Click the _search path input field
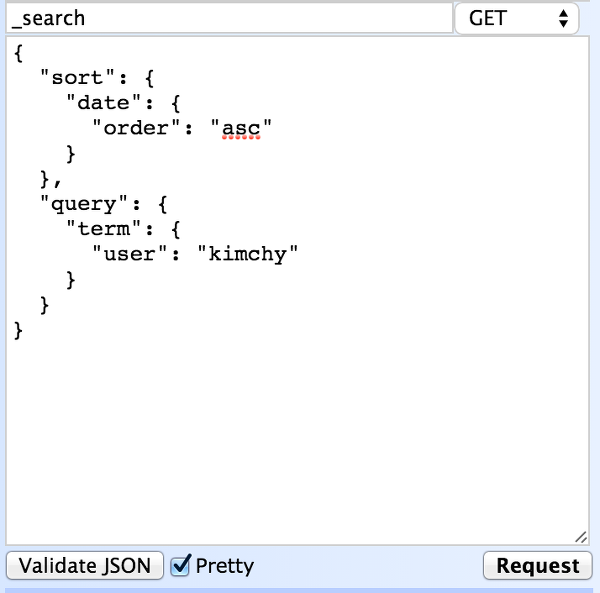Screen dimensions: 600x593 point(229,18)
